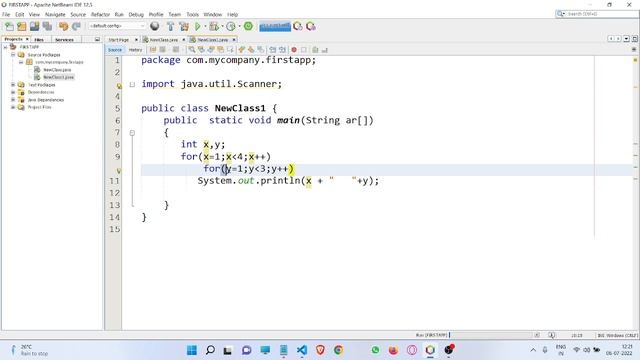Click the Open Project toolbar icon
This screenshot has height=360, width=640.
34,27
